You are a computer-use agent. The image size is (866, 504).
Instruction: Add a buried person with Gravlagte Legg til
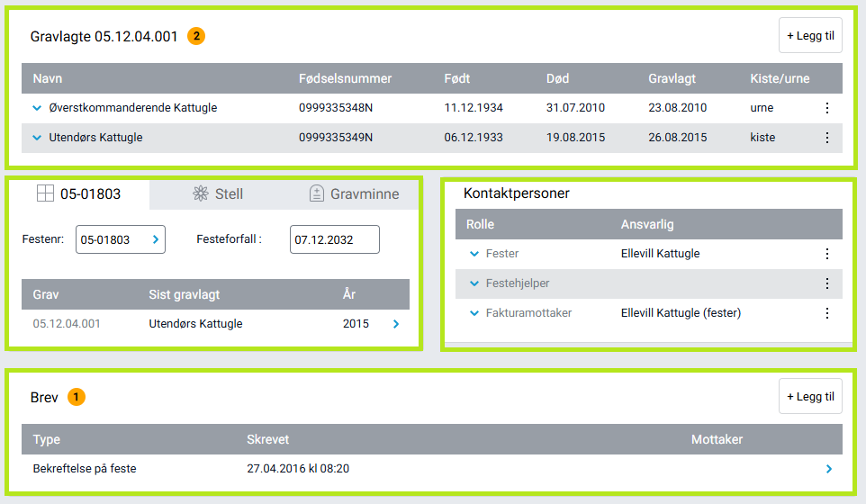point(810,35)
